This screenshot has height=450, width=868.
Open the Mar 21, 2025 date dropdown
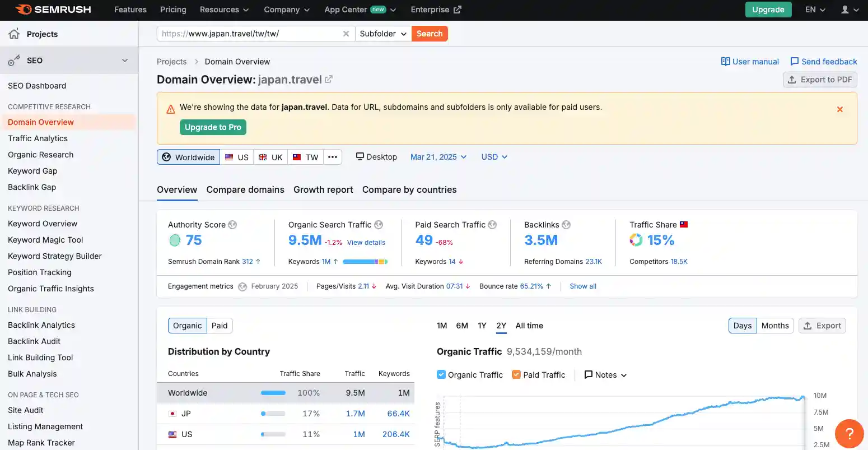pyautogui.click(x=438, y=157)
